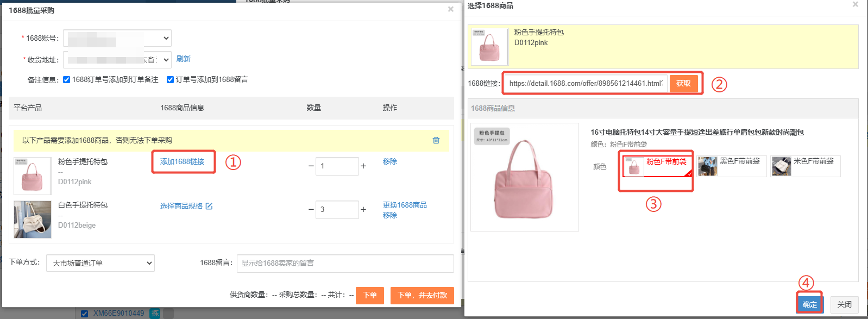The width and height of the screenshot is (868, 319).
Task: Choose the 米色F带前袋 color variant
Action: coord(805,166)
